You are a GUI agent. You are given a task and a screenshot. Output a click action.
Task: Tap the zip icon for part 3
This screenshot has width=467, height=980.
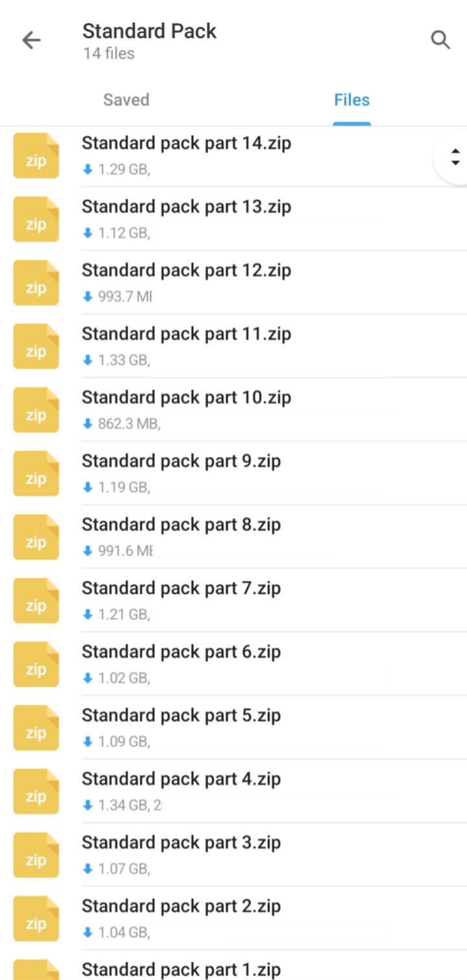[36, 855]
